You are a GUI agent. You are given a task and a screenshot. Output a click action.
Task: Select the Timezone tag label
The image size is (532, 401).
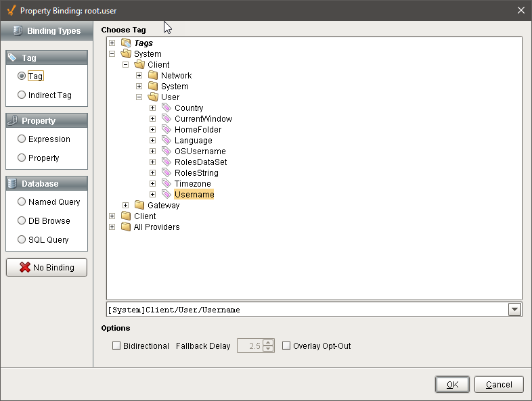point(193,184)
